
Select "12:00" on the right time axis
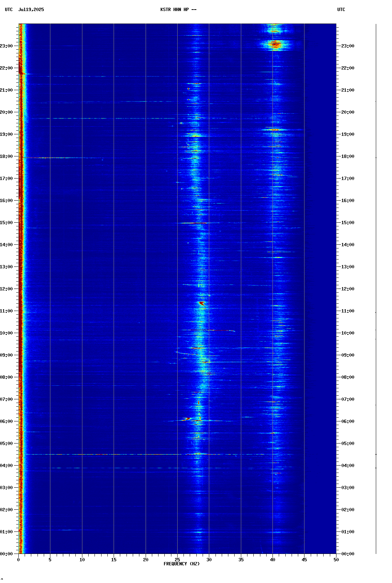pyautogui.click(x=348, y=289)
